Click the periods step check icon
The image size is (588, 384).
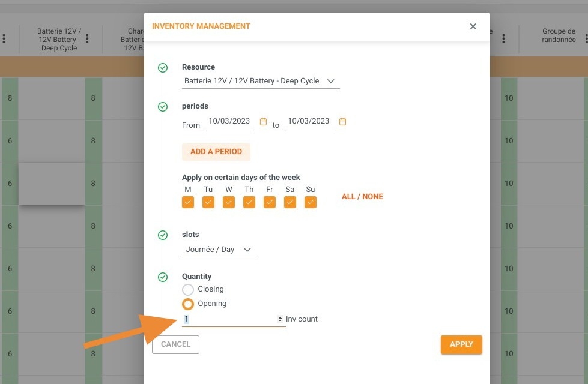coord(162,107)
